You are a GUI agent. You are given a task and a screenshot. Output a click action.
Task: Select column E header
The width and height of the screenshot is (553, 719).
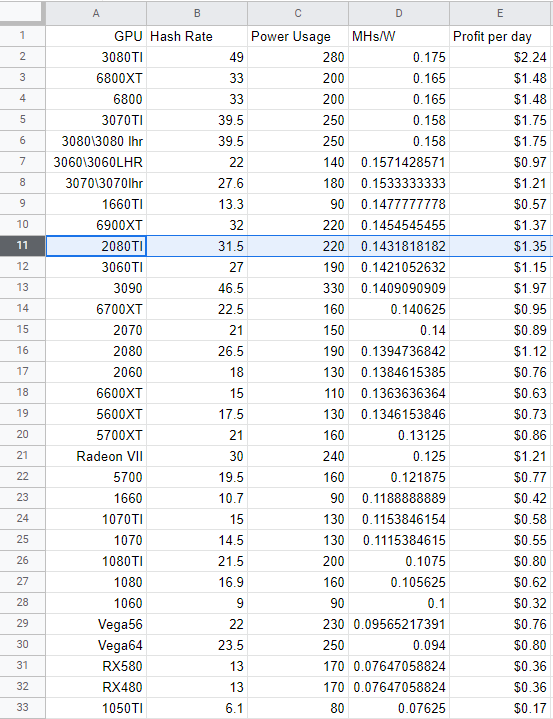tap(499, 13)
